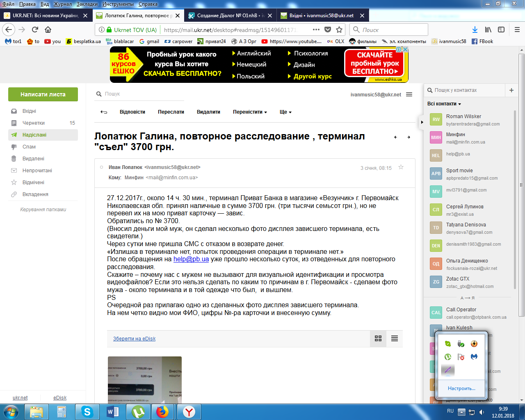Launch Skype from the taskbar
Image resolution: width=525 pixels, height=420 pixels.
(87, 411)
